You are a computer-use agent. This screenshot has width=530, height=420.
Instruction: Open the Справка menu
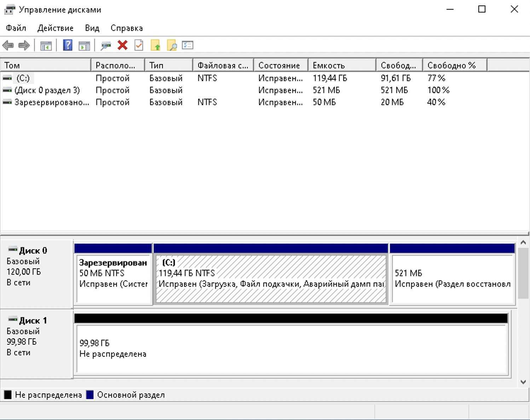(126, 28)
